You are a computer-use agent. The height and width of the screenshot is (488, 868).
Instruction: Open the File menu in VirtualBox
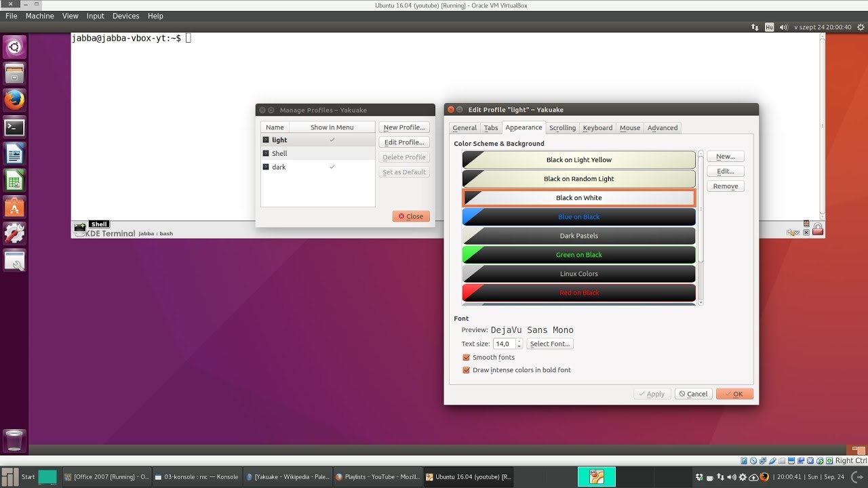tap(11, 16)
